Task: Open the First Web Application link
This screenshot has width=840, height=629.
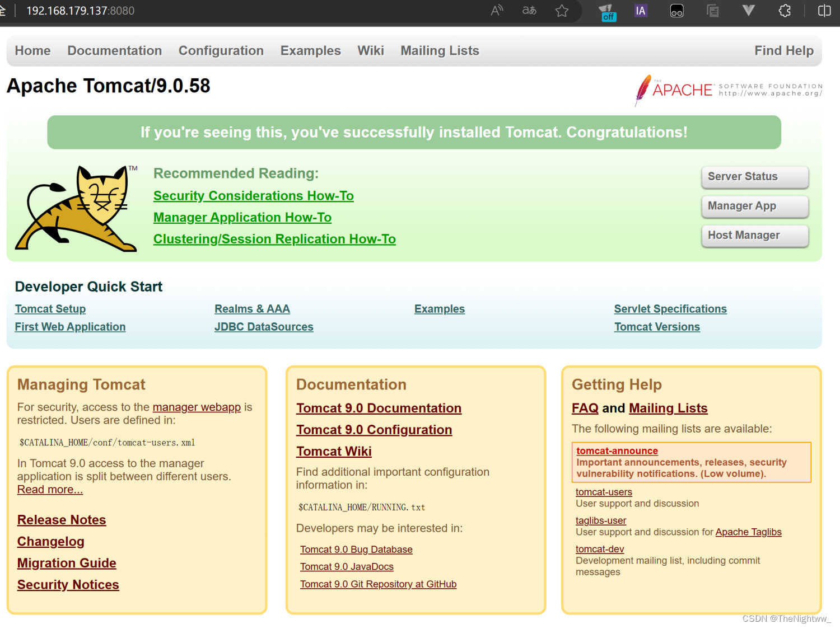Action: pos(70,327)
